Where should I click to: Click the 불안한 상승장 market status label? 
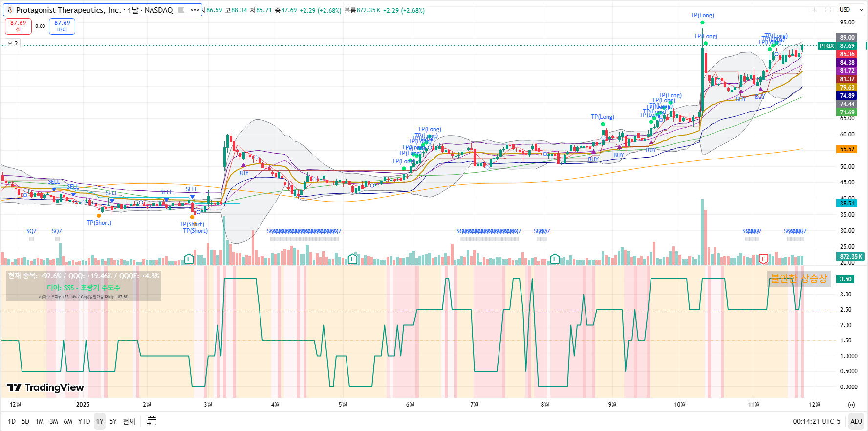pos(799,278)
